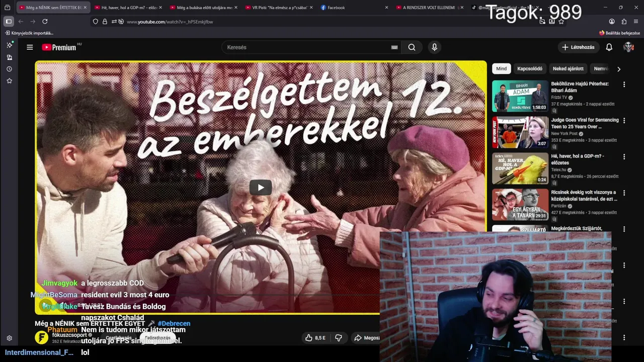Screen dimensions: 644x362
Task: Like the video showing 8,5 E
Action: pyautogui.click(x=315, y=338)
